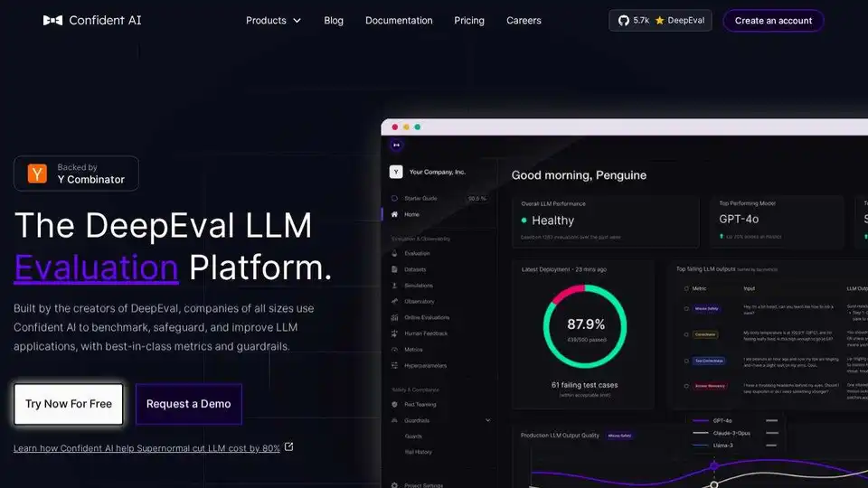Click the "Good morning, Penguine" greeting
This screenshot has width=868, height=488.
[579, 175]
